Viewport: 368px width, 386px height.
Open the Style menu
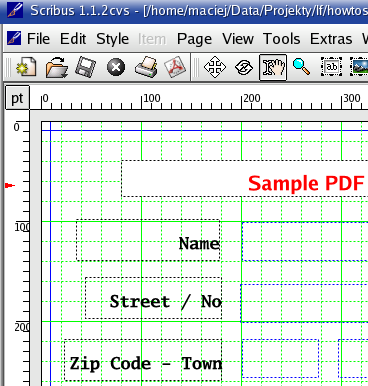pyautogui.click(x=112, y=39)
